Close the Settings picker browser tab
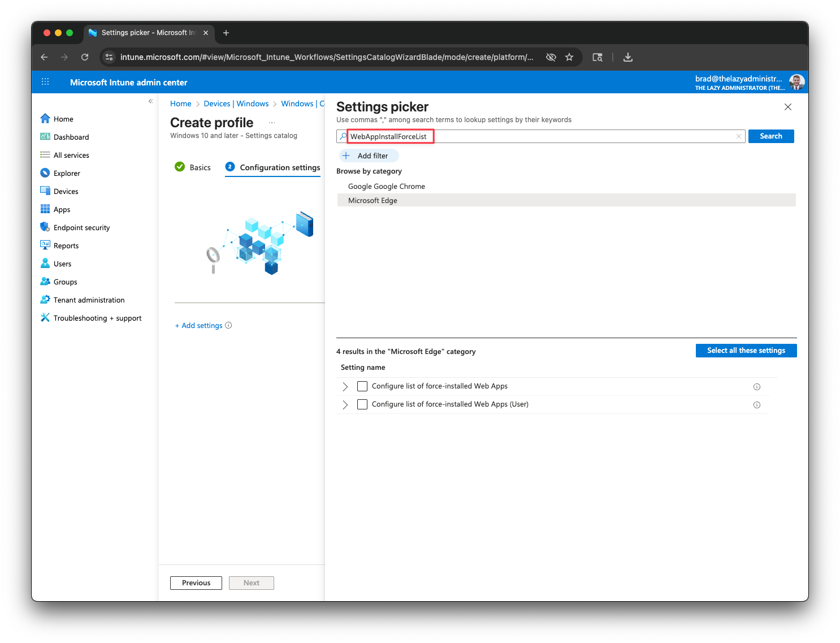840x643 pixels. tap(206, 33)
